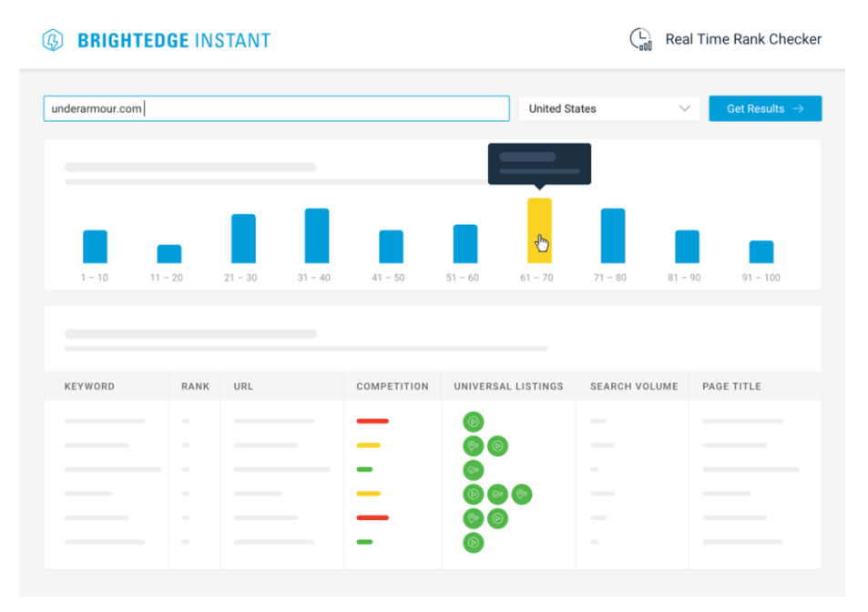This screenshot has height=612, width=868.
Task: Select the yellow 61 – 70 rank bar
Action: [539, 230]
